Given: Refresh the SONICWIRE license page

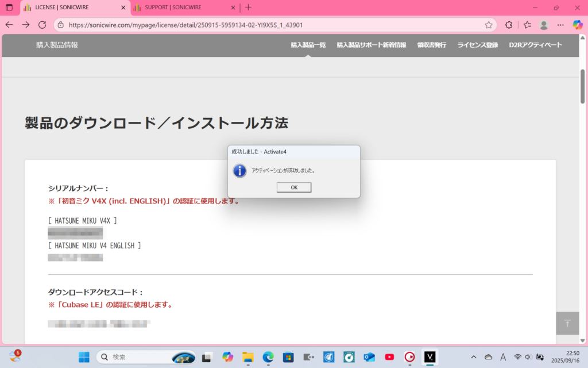Looking at the screenshot, I should 42,25.
